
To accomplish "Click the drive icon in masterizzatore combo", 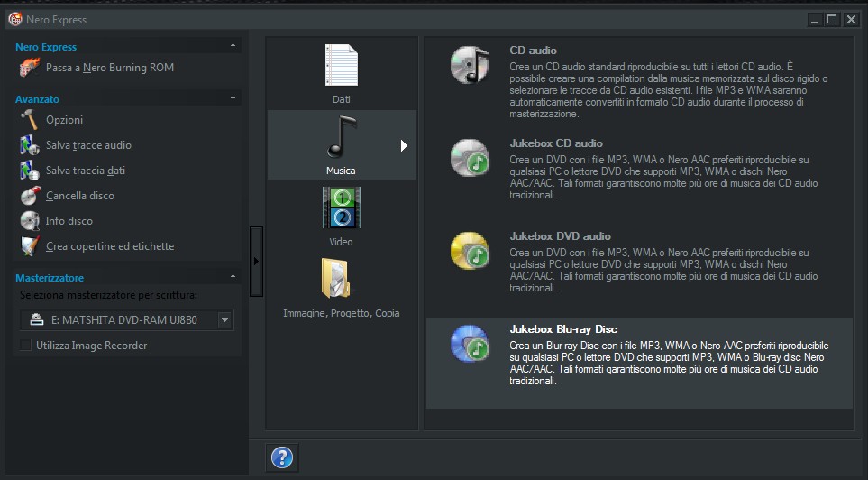I will coord(37,319).
